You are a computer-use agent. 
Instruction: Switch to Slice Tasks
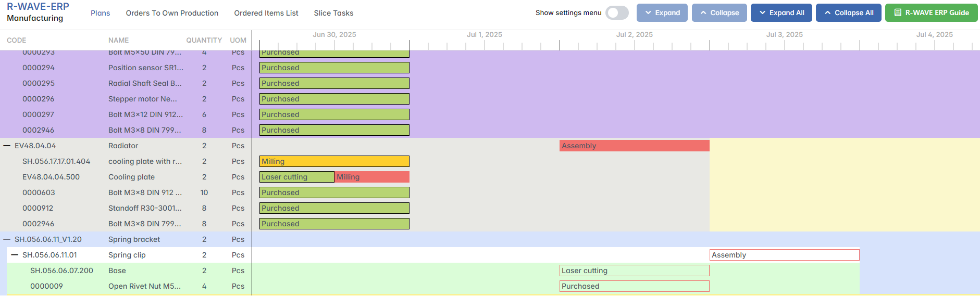click(x=333, y=13)
